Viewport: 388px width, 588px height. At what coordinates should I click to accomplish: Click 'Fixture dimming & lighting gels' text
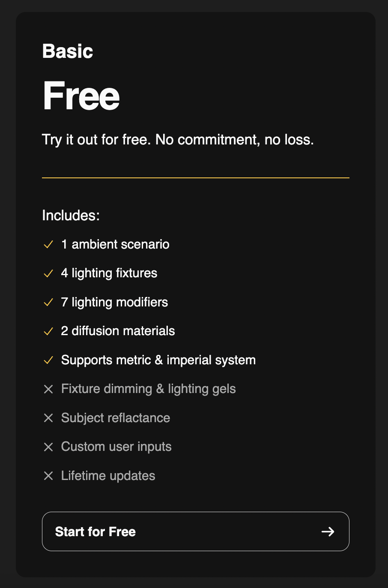[148, 389]
